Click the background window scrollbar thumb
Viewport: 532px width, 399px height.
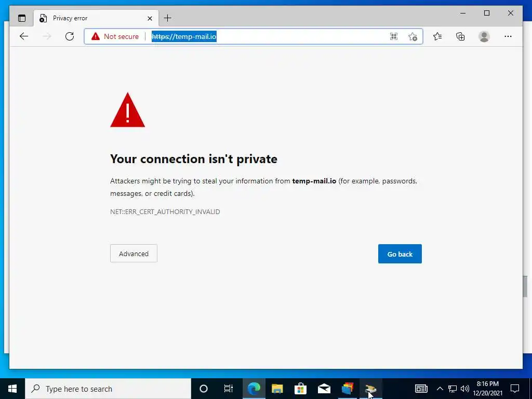point(526,286)
